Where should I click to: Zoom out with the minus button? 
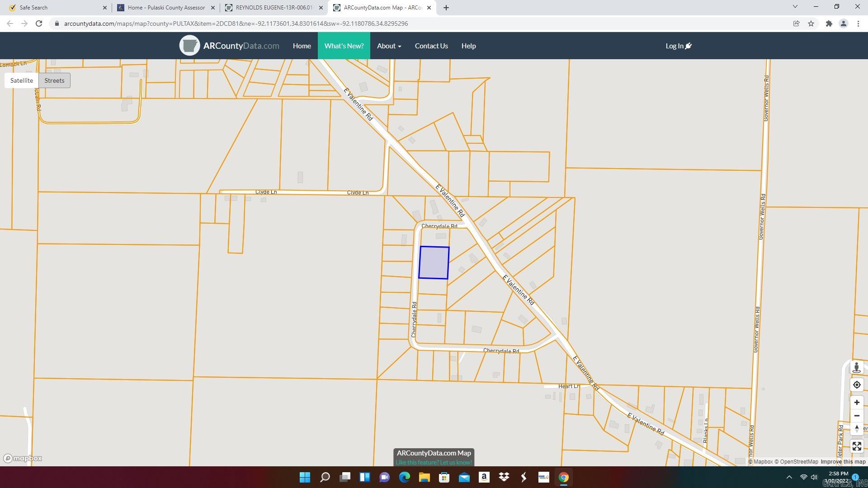[856, 416]
